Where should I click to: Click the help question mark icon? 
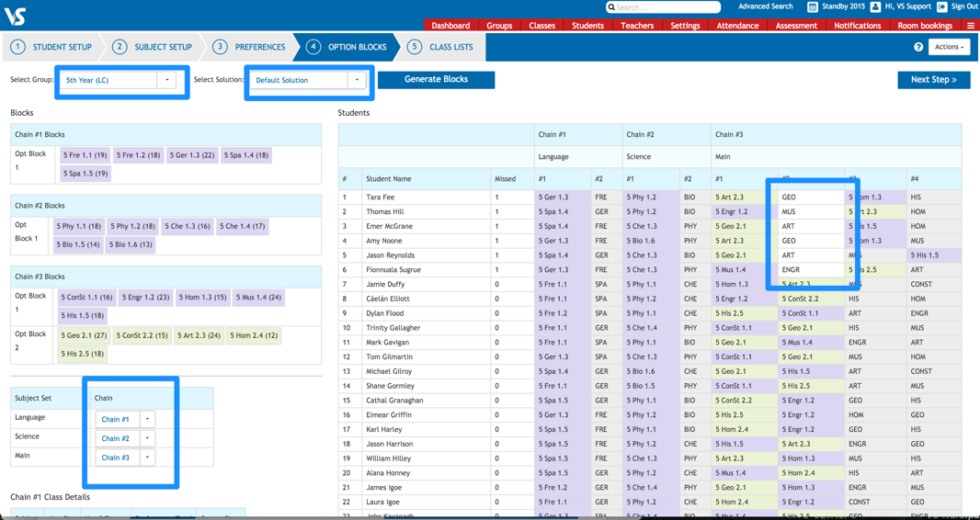pos(918,47)
